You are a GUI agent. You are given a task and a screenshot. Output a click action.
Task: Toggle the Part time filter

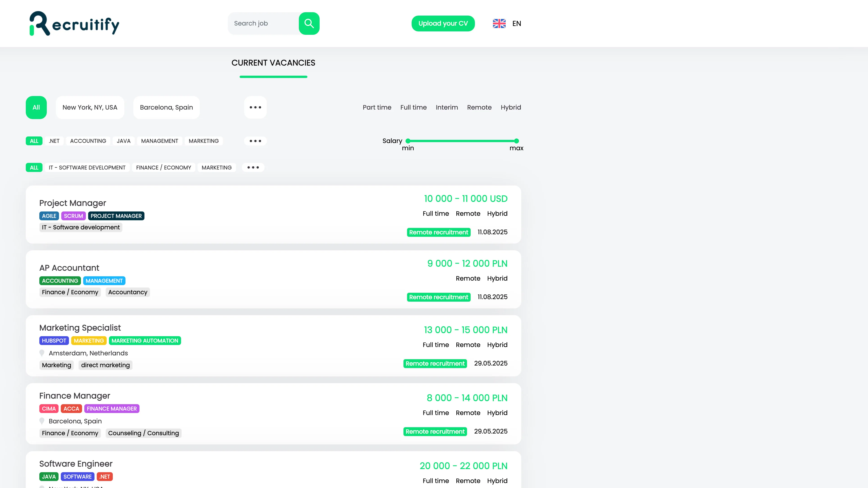coord(377,107)
